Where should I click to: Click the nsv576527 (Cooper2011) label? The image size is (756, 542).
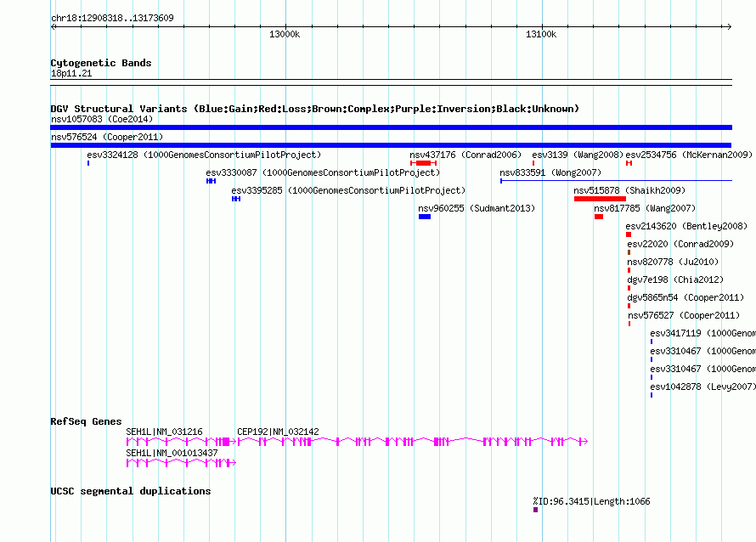point(684,315)
